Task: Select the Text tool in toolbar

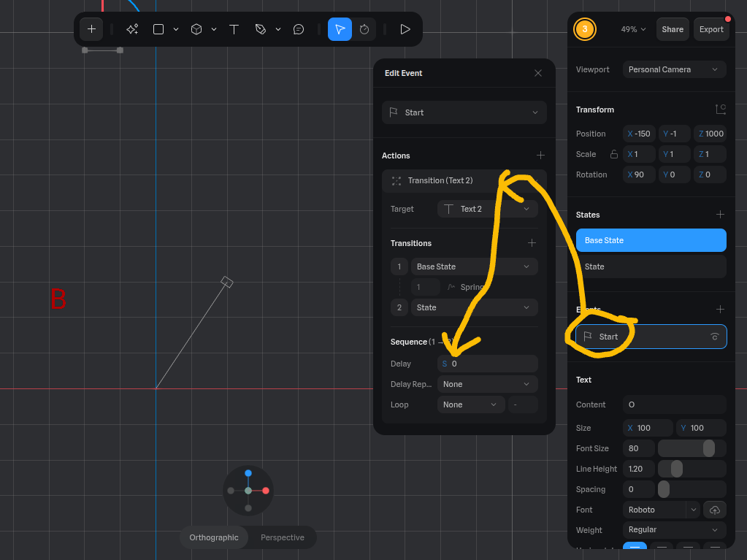Action: tap(234, 29)
